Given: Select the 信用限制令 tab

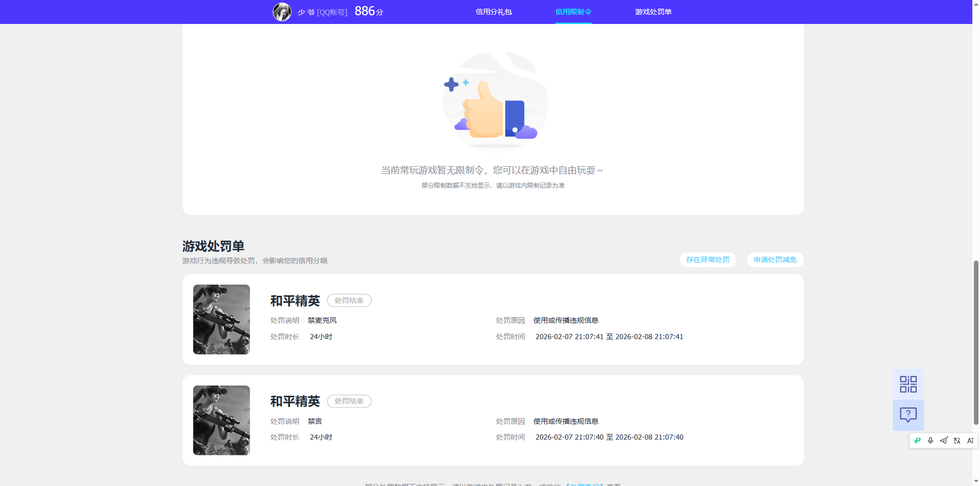Looking at the screenshot, I should tap(573, 12).
